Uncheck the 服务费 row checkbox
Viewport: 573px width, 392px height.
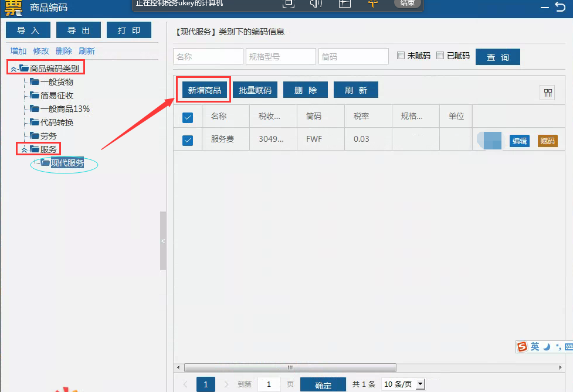(188, 141)
